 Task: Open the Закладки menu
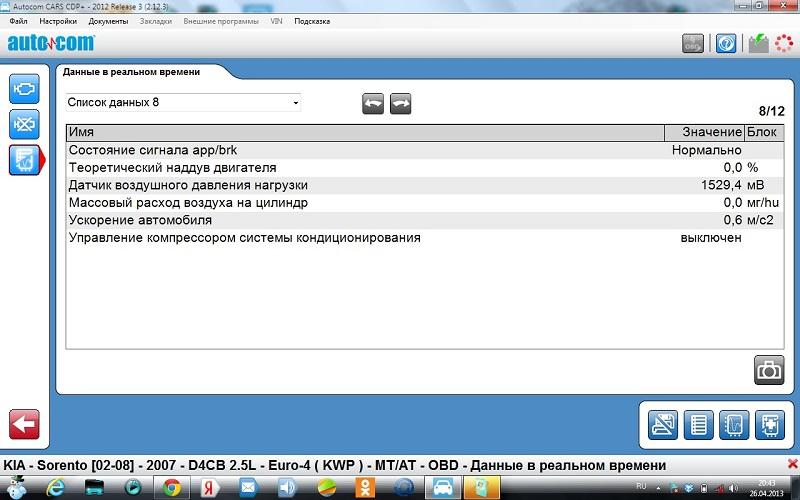(x=156, y=21)
